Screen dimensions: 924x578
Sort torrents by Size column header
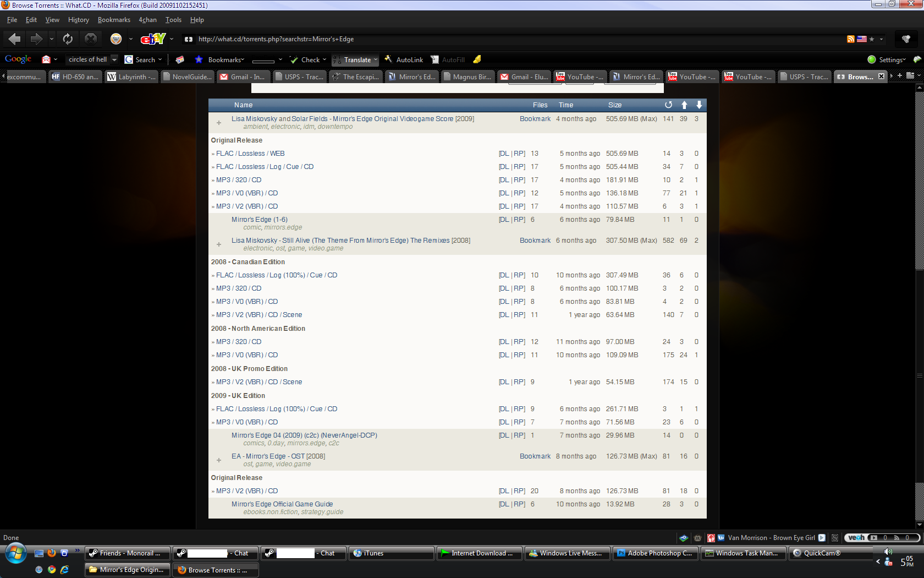point(615,105)
